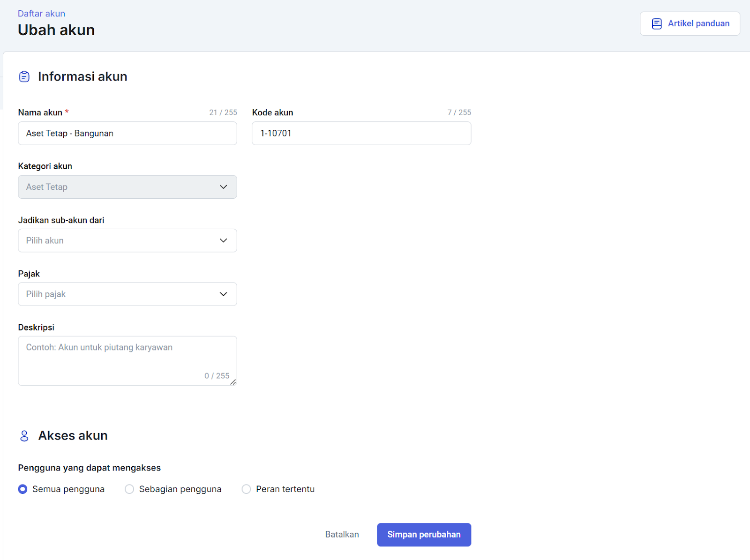Go back via Daftar akun breadcrumb link
This screenshot has width=750, height=560.
pyautogui.click(x=41, y=14)
